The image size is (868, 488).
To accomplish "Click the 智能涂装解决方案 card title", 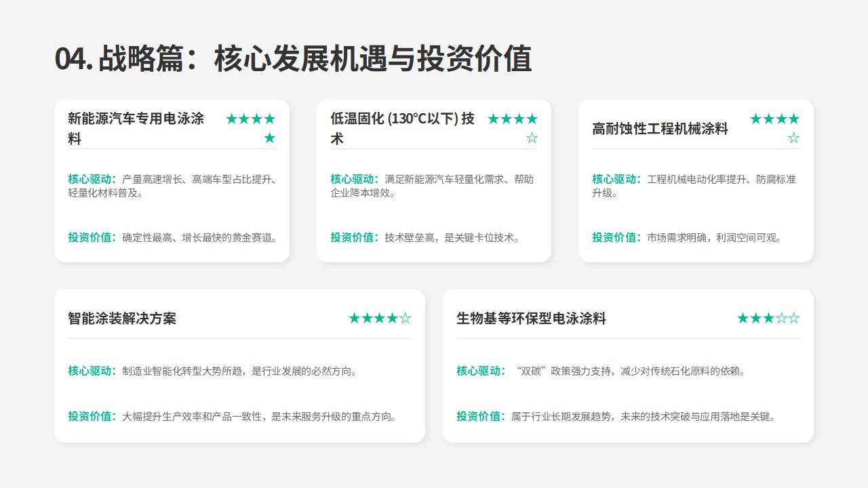I will [122, 319].
